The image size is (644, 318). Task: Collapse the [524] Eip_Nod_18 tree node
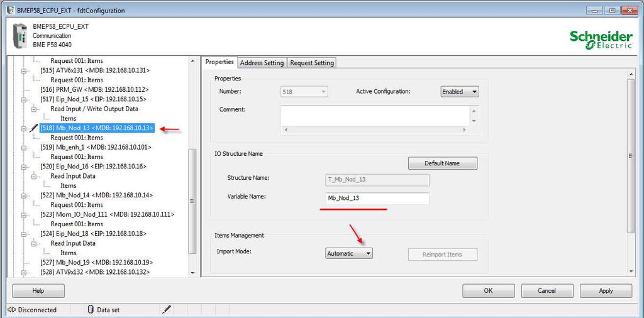pos(23,234)
